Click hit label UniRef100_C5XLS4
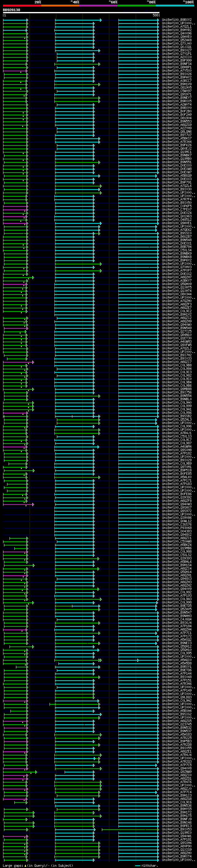Image resolution: width=197 pixels, height=868 pixels. [177, 250]
